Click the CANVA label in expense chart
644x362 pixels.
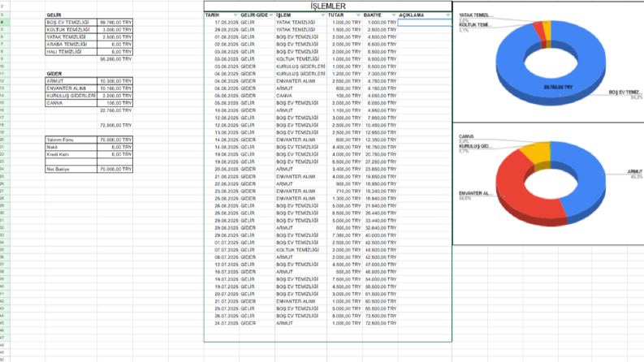coord(466,136)
